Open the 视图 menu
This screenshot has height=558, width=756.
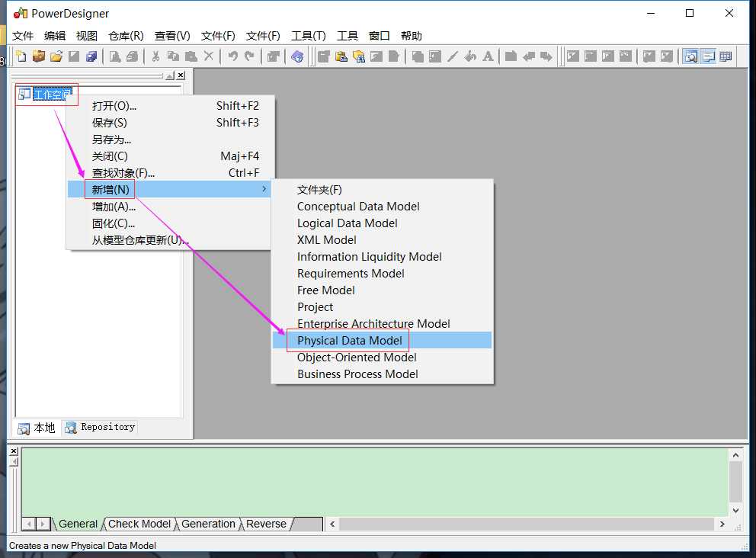click(x=87, y=36)
